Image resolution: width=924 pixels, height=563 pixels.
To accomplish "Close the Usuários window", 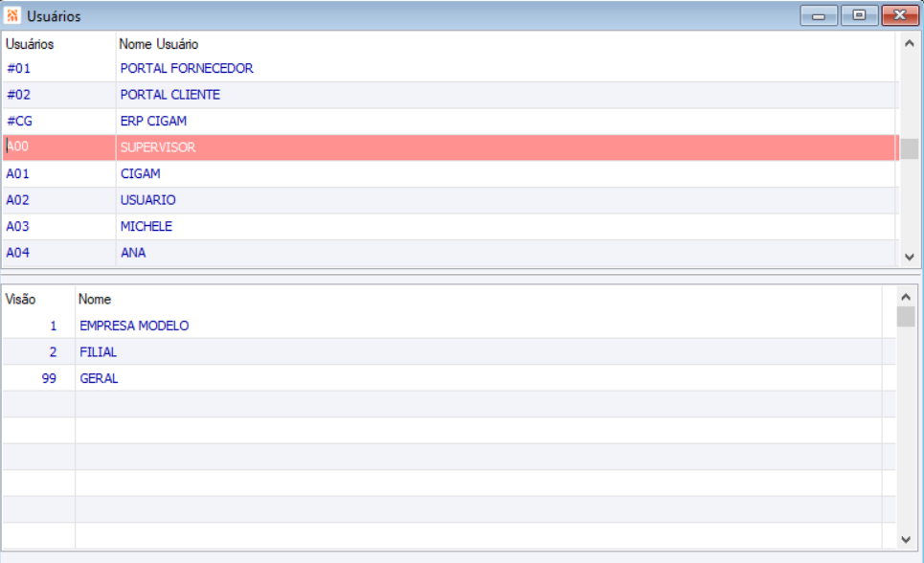I will coord(900,15).
